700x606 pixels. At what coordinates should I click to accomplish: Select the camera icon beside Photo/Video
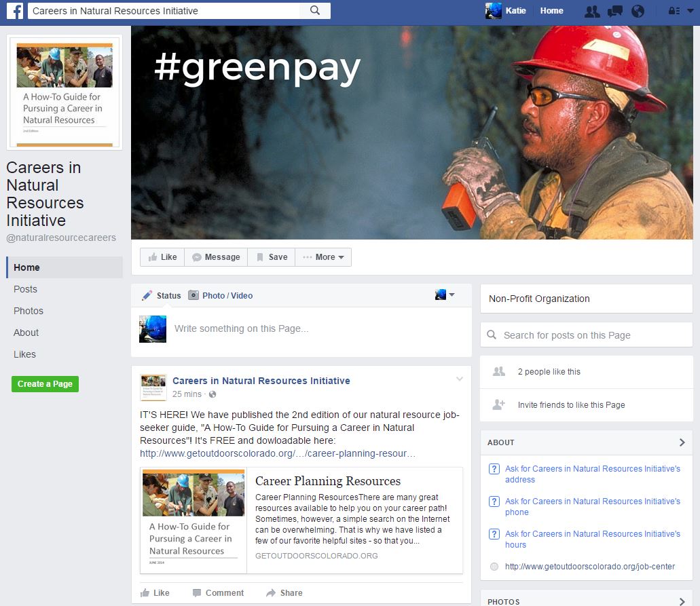[x=192, y=295]
